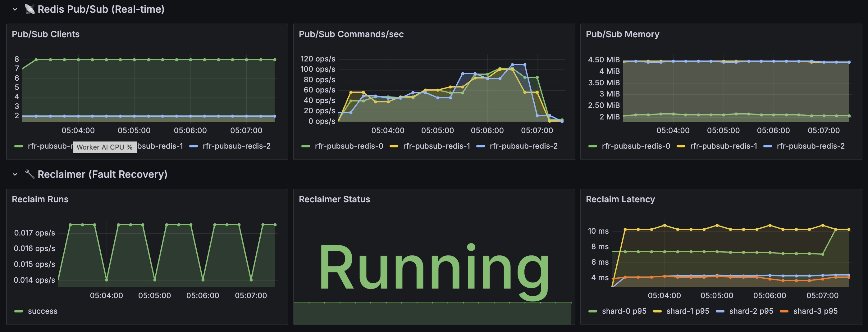Toggle shard-2 p95 series in Reclaim Latency

pyautogui.click(x=751, y=311)
